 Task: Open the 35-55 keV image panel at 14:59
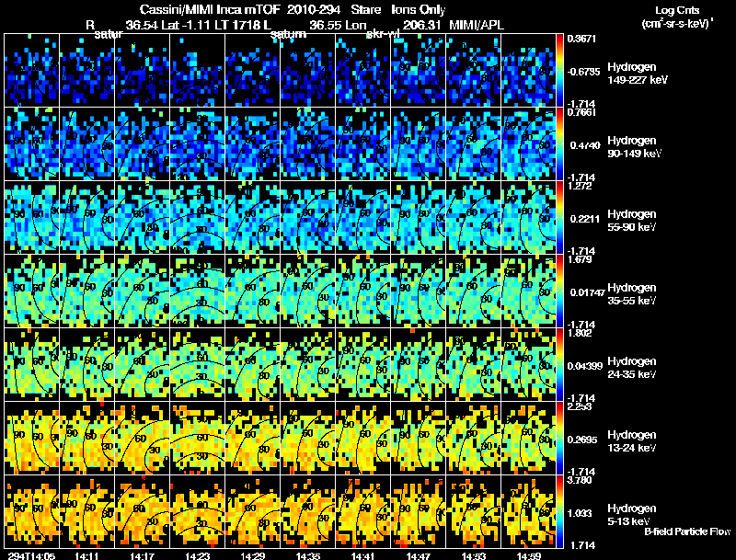[x=528, y=291]
